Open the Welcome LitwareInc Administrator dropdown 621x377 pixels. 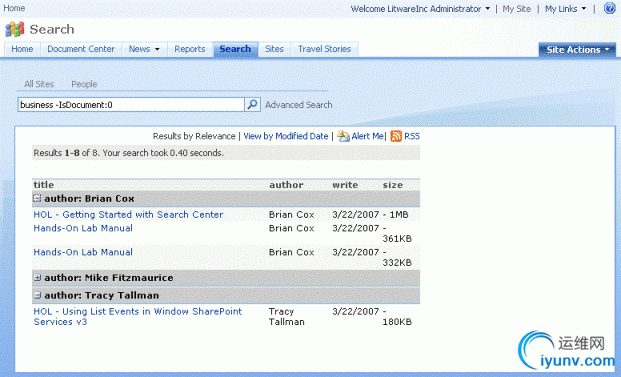click(420, 9)
